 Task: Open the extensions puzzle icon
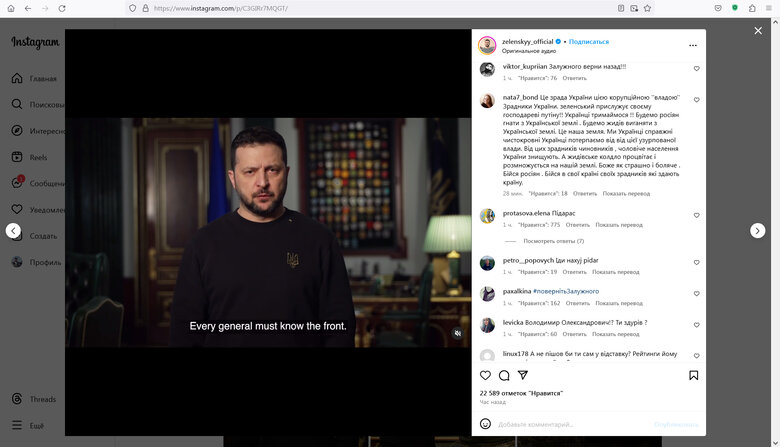click(x=752, y=8)
